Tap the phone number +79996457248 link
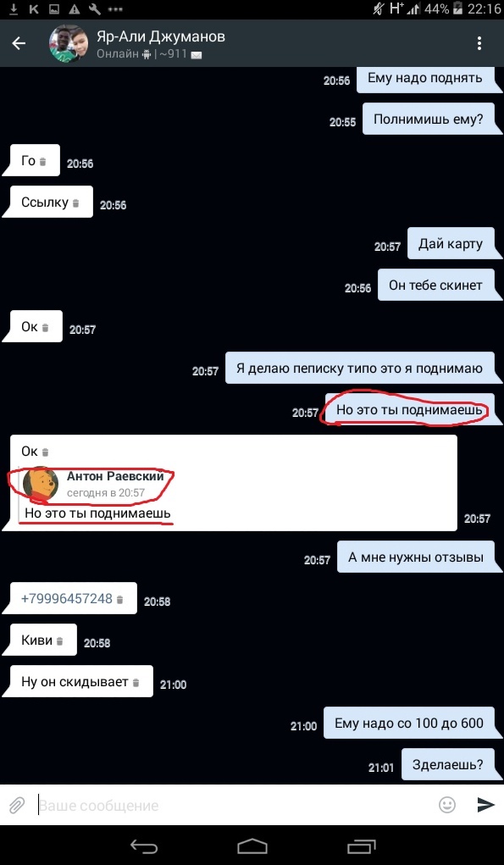Screen dimensions: 504x865 pos(67,598)
